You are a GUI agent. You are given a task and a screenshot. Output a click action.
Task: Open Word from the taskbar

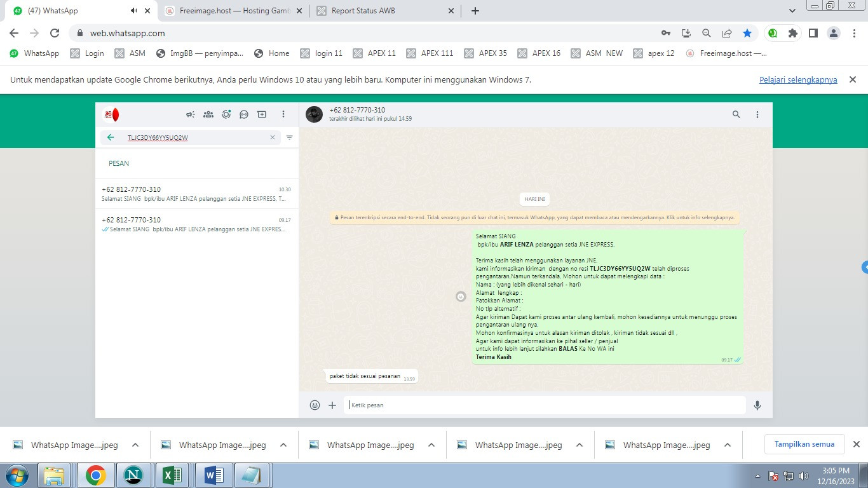click(213, 475)
